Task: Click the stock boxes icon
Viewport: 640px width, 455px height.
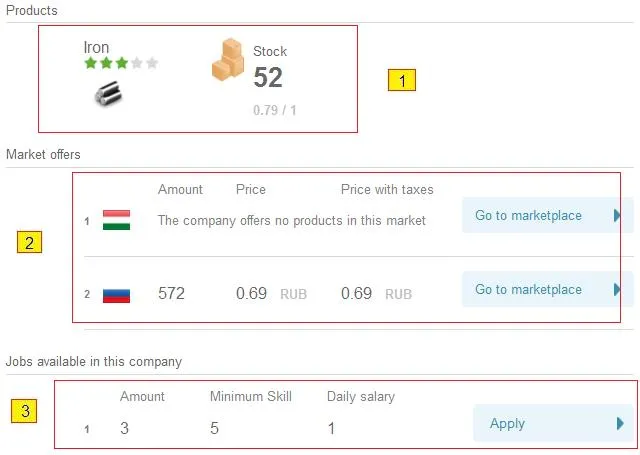Action: [227, 60]
